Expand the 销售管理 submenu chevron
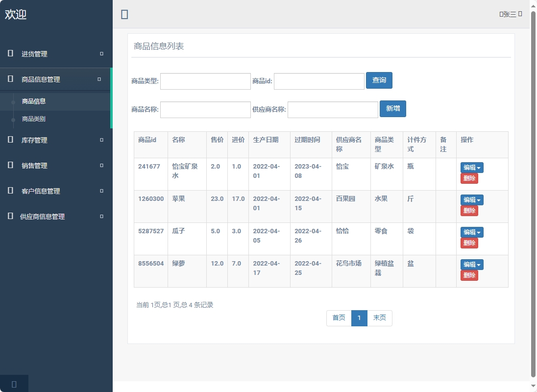537x392 pixels. click(x=101, y=166)
